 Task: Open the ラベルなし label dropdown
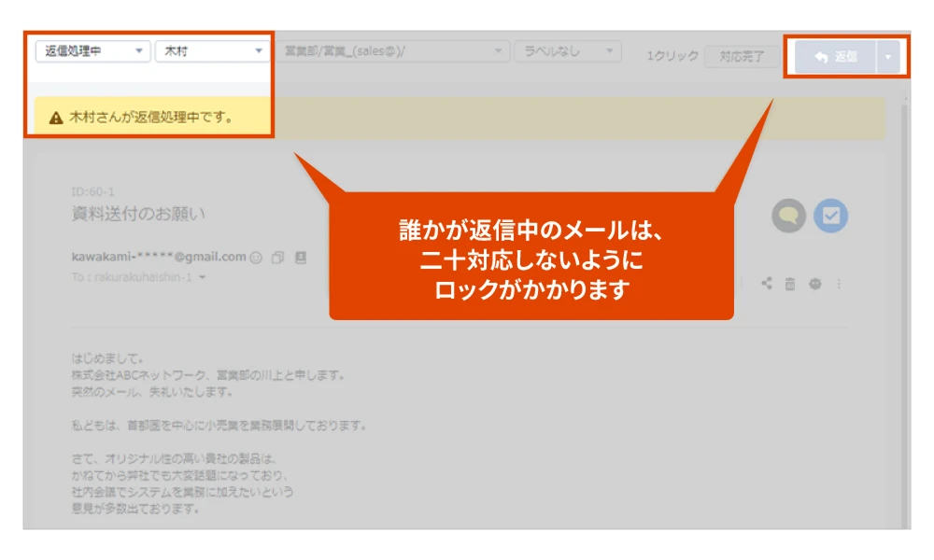[x=568, y=51]
